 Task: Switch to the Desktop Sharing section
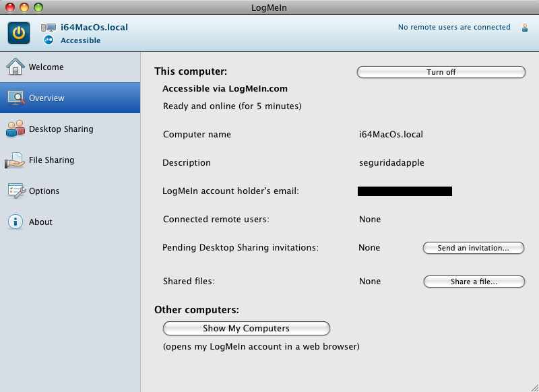[62, 129]
